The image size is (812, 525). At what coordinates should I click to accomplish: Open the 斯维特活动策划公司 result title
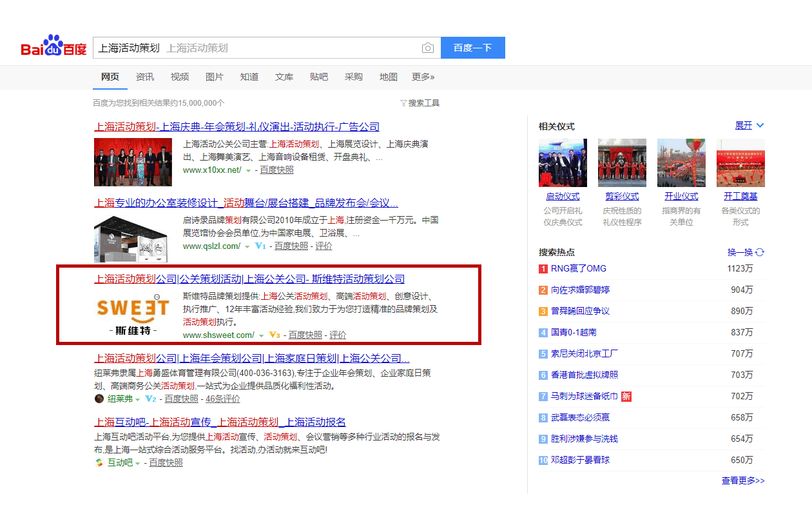coord(249,279)
